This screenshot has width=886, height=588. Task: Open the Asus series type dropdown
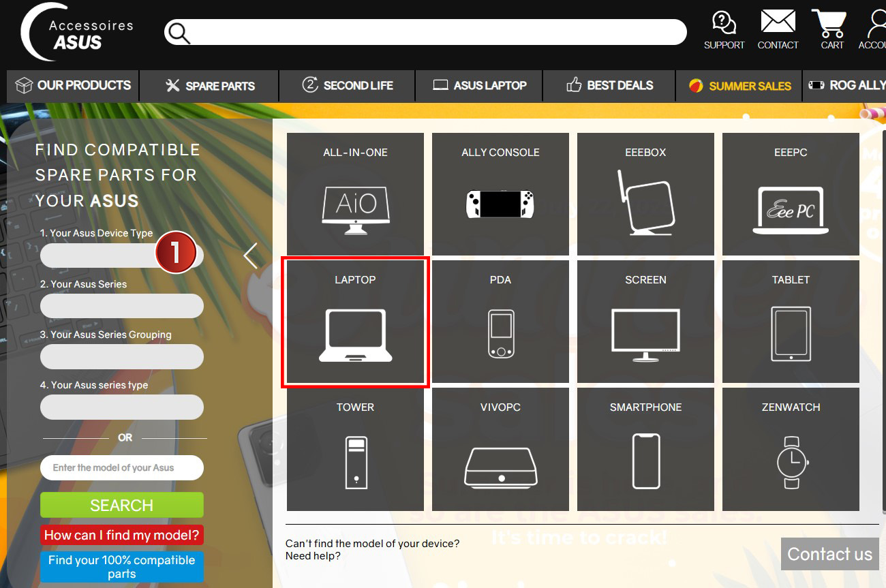(122, 407)
